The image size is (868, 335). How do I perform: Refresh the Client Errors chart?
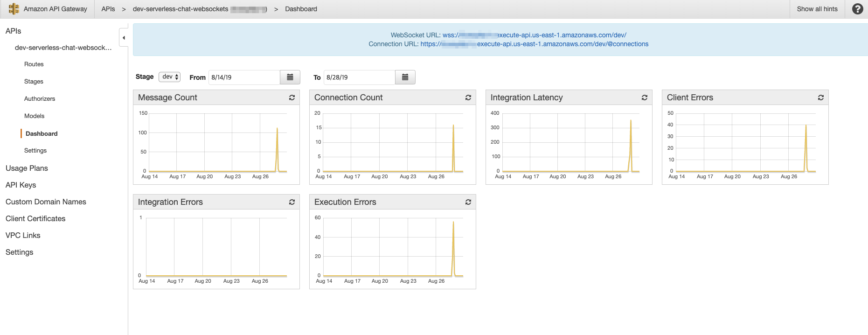pos(821,98)
